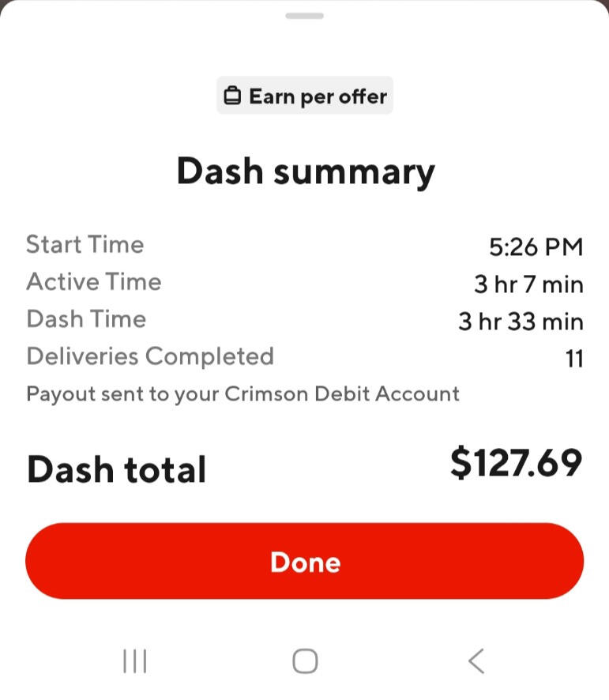The height and width of the screenshot is (700, 609).
Task: Tap the Crimson Debit Account payout text
Action: [242, 394]
